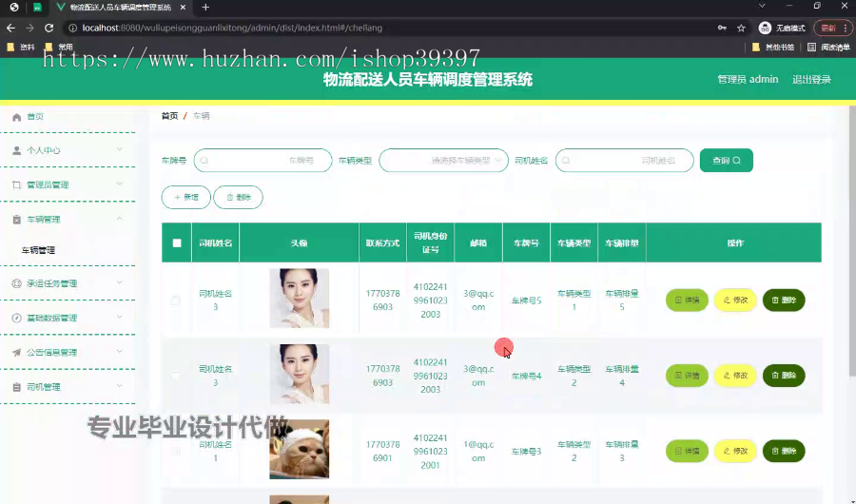Click the password key icon in the address bar
Image resolution: width=856 pixels, height=504 pixels.
(x=722, y=28)
